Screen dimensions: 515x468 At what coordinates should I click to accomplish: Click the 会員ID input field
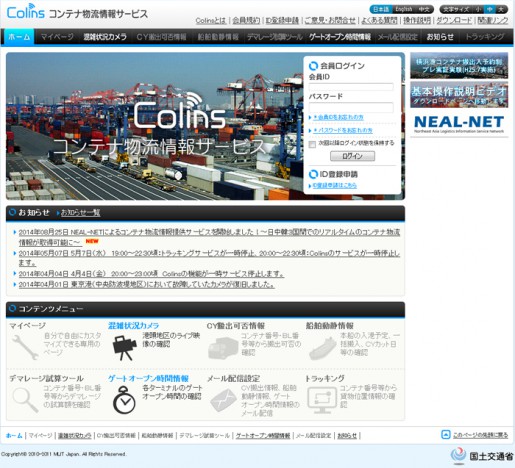(x=351, y=87)
